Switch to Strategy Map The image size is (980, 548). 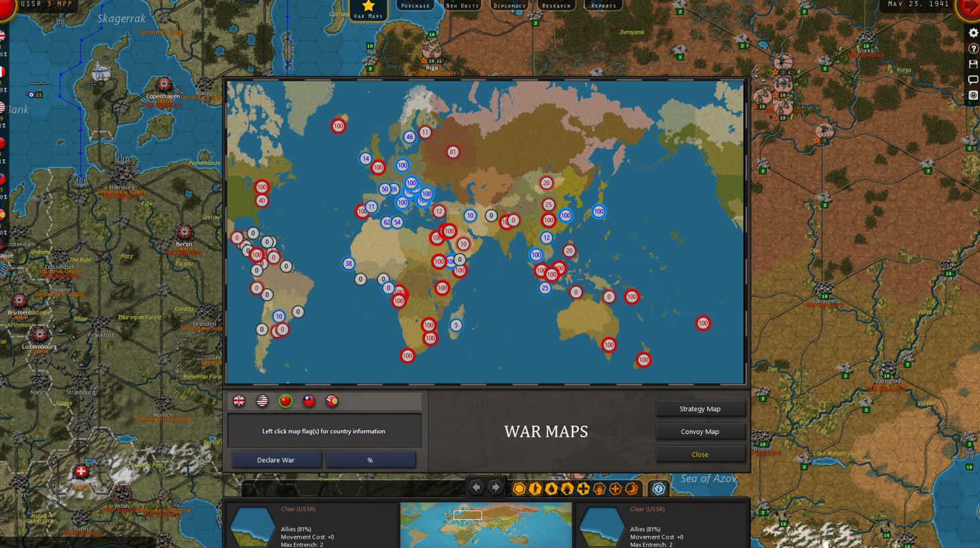700,408
